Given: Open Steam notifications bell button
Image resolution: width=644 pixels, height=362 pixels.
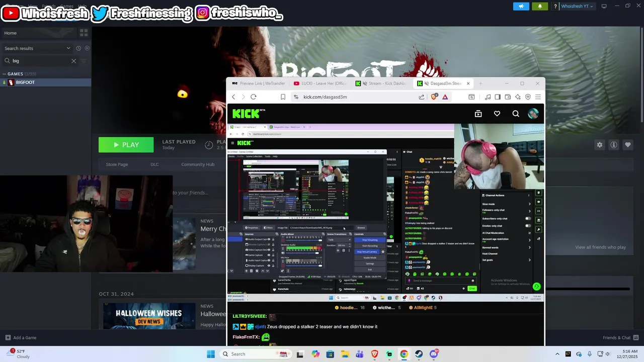Looking at the screenshot, I should [540, 6].
